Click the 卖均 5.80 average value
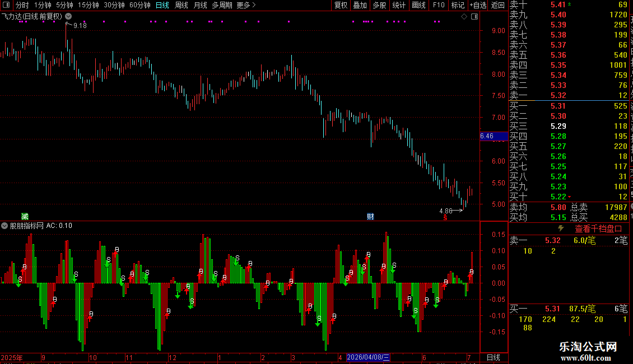 tap(558, 207)
